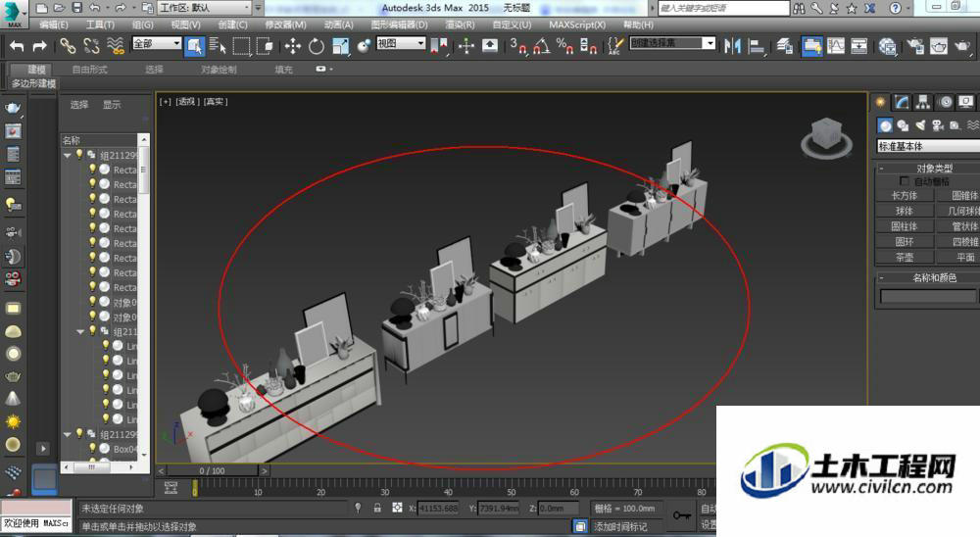Toggle the 3D Snaps button

tap(518, 46)
